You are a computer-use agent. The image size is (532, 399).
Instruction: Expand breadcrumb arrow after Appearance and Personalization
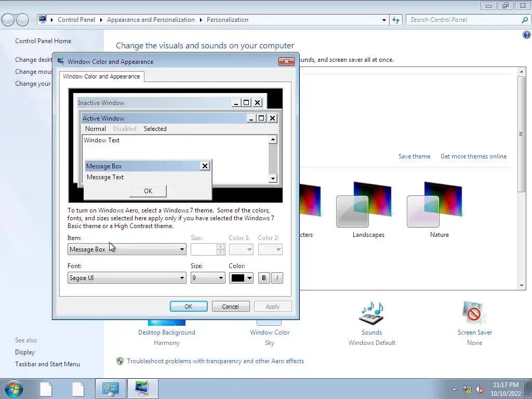click(201, 20)
